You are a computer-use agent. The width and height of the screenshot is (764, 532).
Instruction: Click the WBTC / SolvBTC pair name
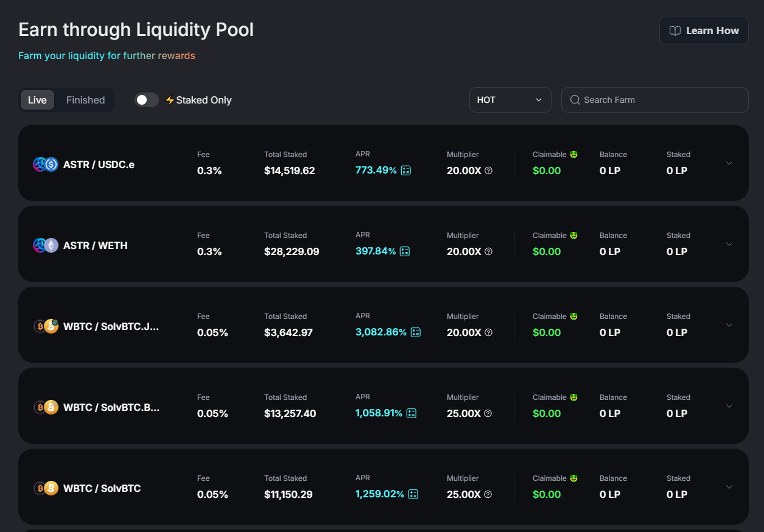102,488
